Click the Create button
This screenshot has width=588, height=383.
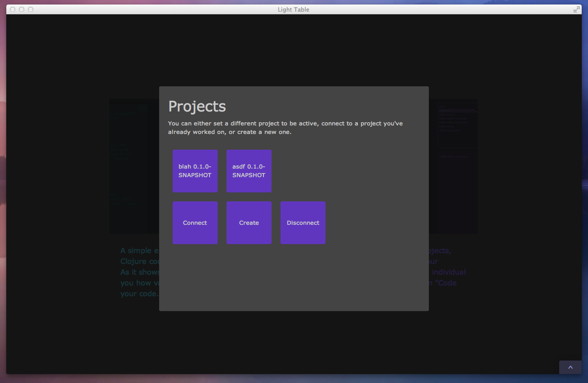click(x=249, y=223)
